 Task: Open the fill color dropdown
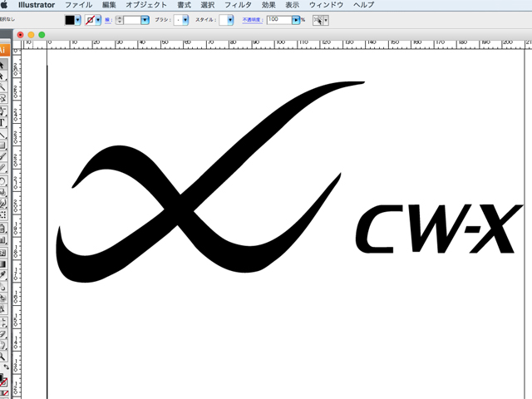(78, 19)
